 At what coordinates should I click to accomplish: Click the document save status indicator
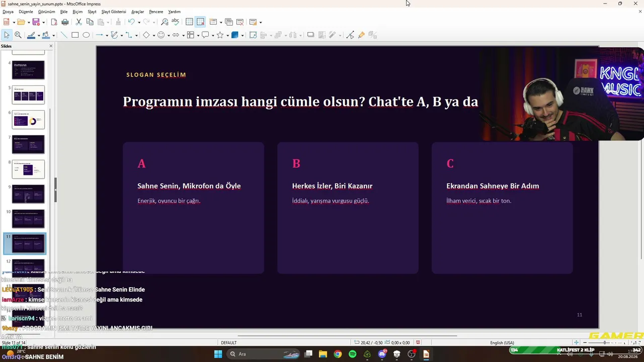418,342
